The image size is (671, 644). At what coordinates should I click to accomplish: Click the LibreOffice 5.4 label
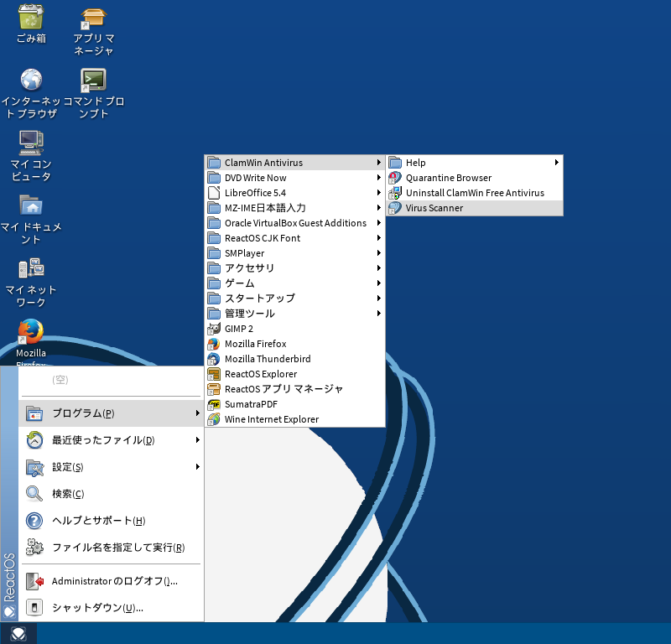256,193
